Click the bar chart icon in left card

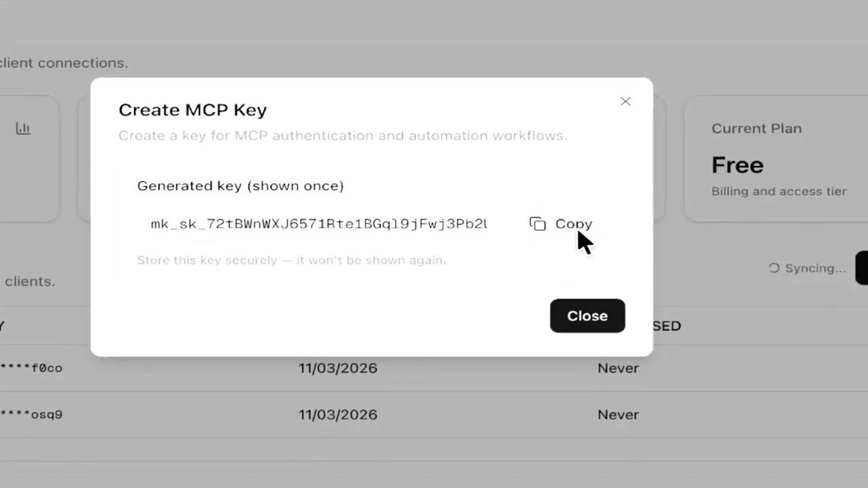tap(24, 128)
